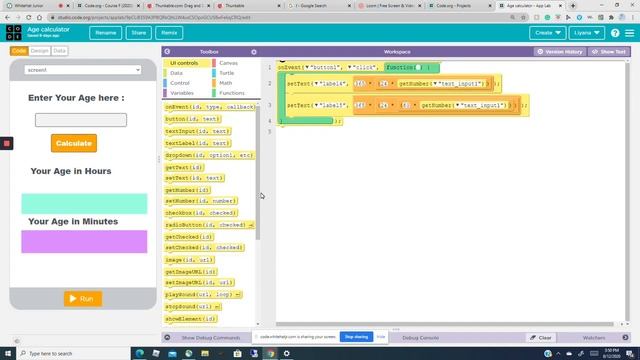Open Microsoft Edge from the taskbar
Image resolution: width=640 pixels, height=360 pixels.
point(140,353)
